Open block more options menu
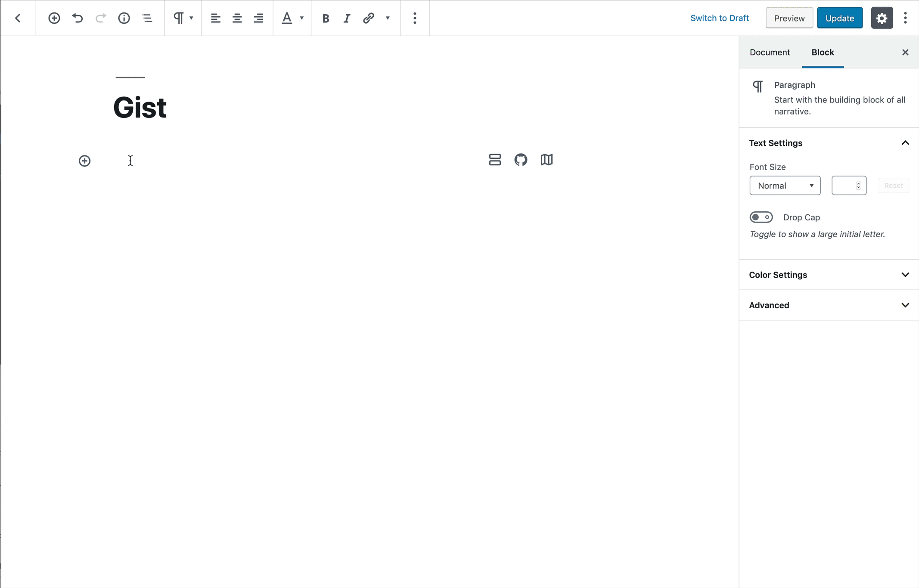Image resolution: width=919 pixels, height=588 pixels. pos(415,18)
